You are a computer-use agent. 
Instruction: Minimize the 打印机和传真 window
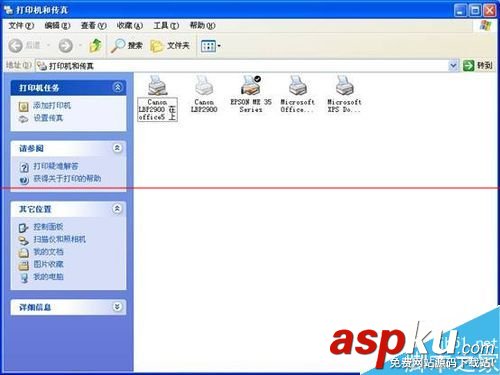[x=460, y=11]
